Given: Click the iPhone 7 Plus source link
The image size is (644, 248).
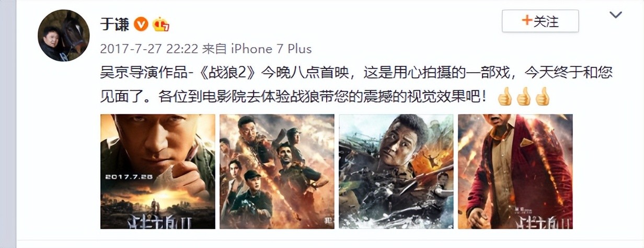Looking at the screenshot, I should [x=271, y=49].
